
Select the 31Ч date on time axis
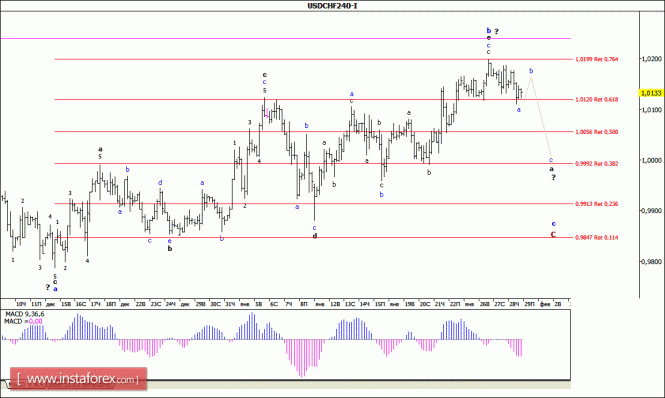(x=230, y=304)
